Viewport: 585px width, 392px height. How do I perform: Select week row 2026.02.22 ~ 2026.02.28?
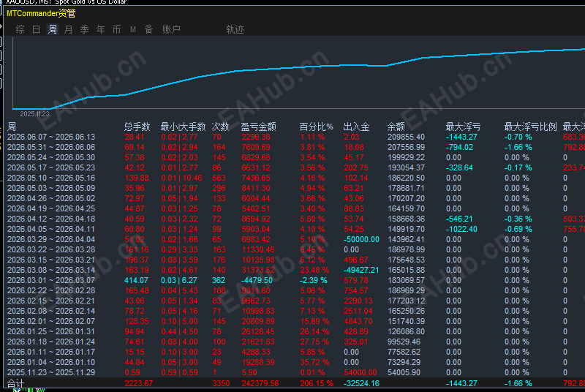pyautogui.click(x=295, y=290)
